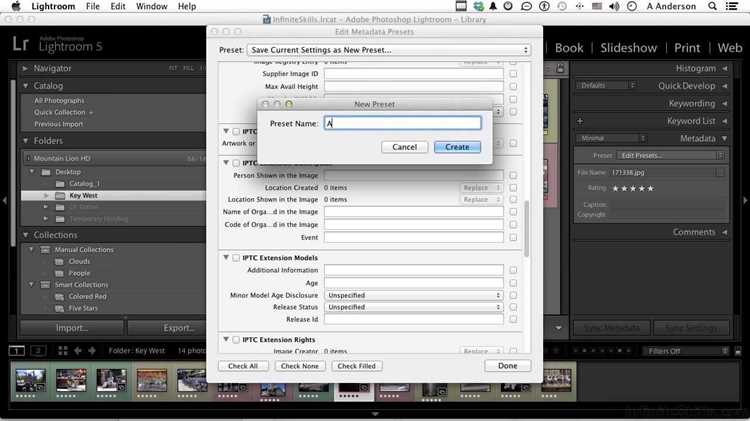Click the Preset Name text field

click(x=403, y=123)
